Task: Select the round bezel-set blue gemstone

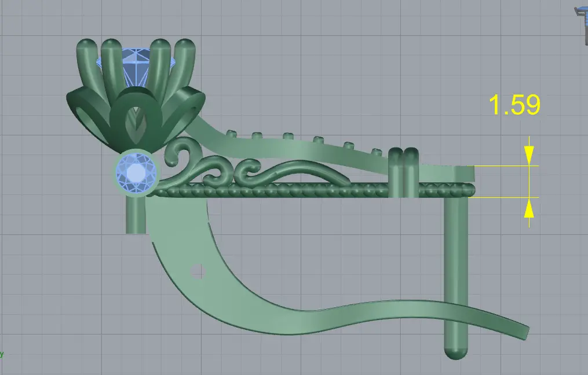Action: (x=137, y=172)
